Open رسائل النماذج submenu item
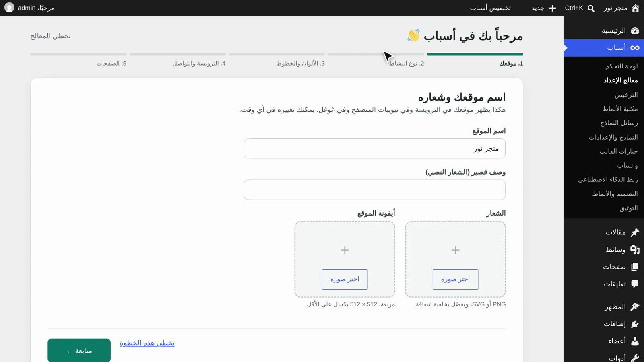The image size is (644, 362). pyautogui.click(x=619, y=123)
